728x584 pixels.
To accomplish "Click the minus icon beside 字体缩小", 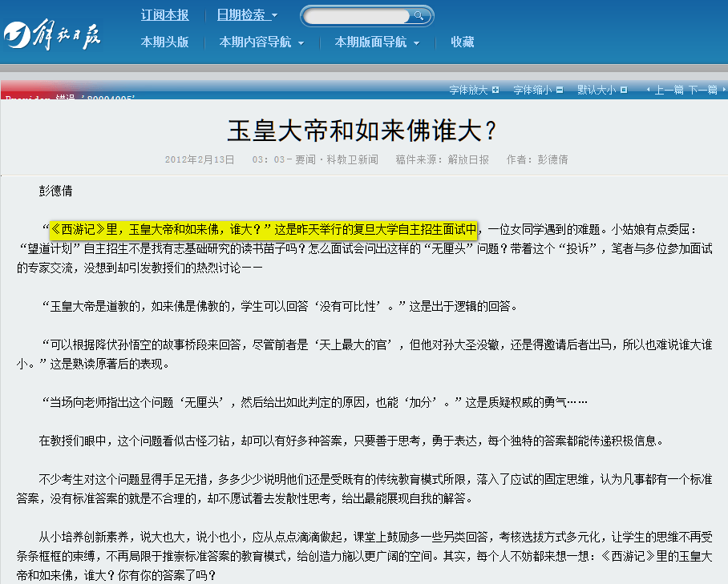I will click(x=559, y=90).
